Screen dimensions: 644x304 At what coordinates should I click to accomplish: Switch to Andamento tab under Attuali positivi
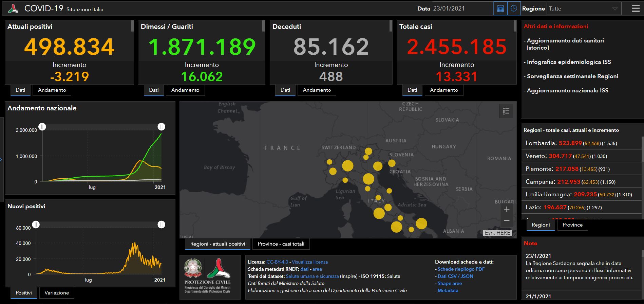pos(52,90)
